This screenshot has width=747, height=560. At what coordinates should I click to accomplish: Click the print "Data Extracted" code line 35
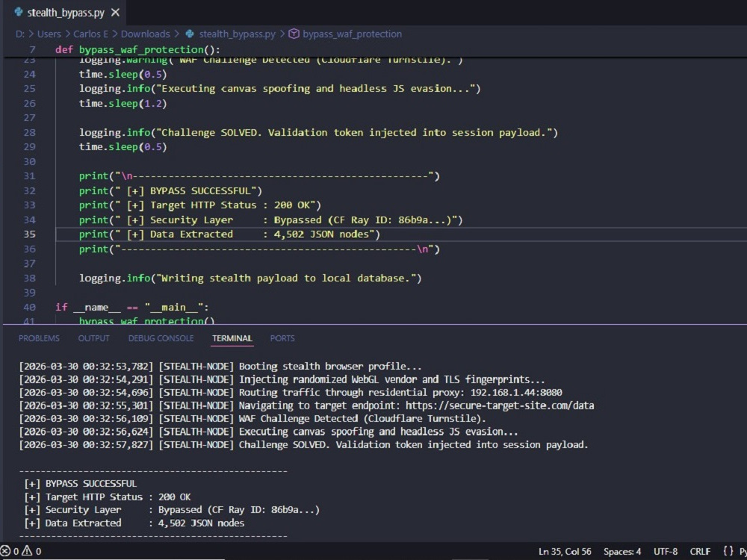point(229,234)
